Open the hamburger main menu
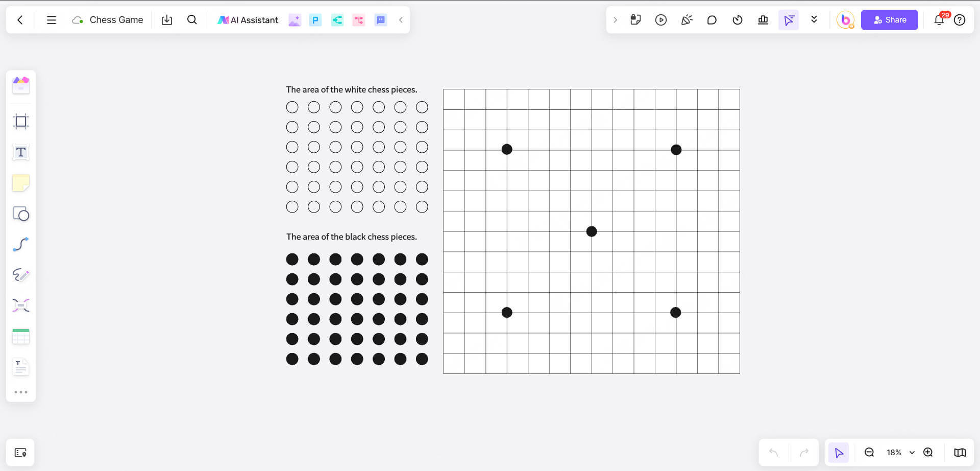This screenshot has height=471, width=980. [52, 20]
